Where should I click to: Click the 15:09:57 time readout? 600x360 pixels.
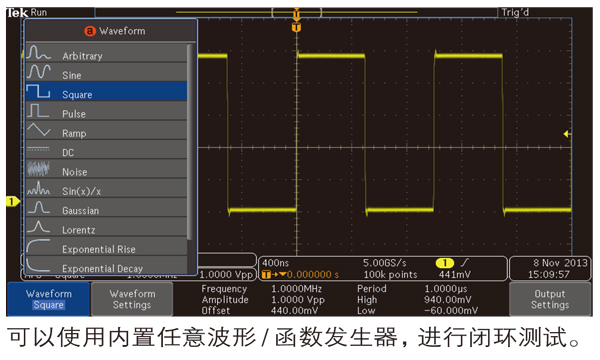[549, 274]
